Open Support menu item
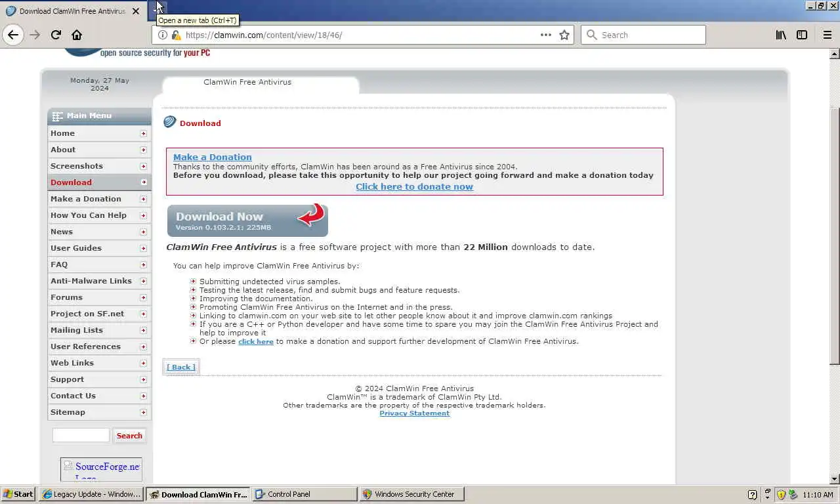The height and width of the screenshot is (504, 840). [99, 379]
